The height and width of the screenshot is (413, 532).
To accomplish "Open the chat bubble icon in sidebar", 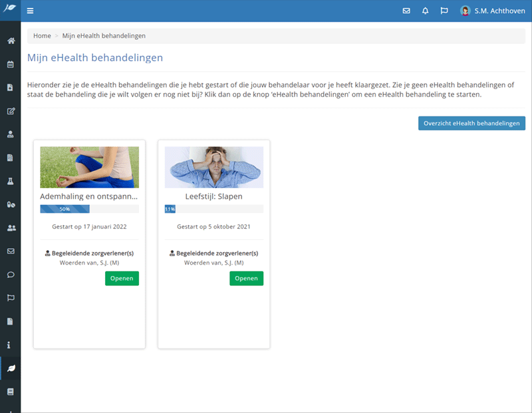I will 11,275.
